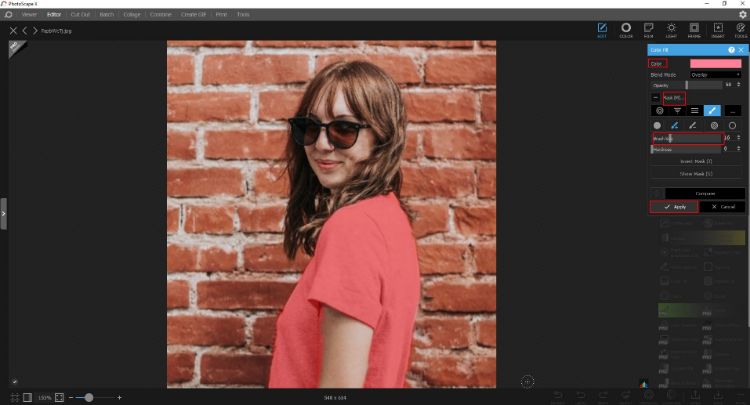
Task: Open the Blend Mode dropdown
Action: [x=716, y=75]
